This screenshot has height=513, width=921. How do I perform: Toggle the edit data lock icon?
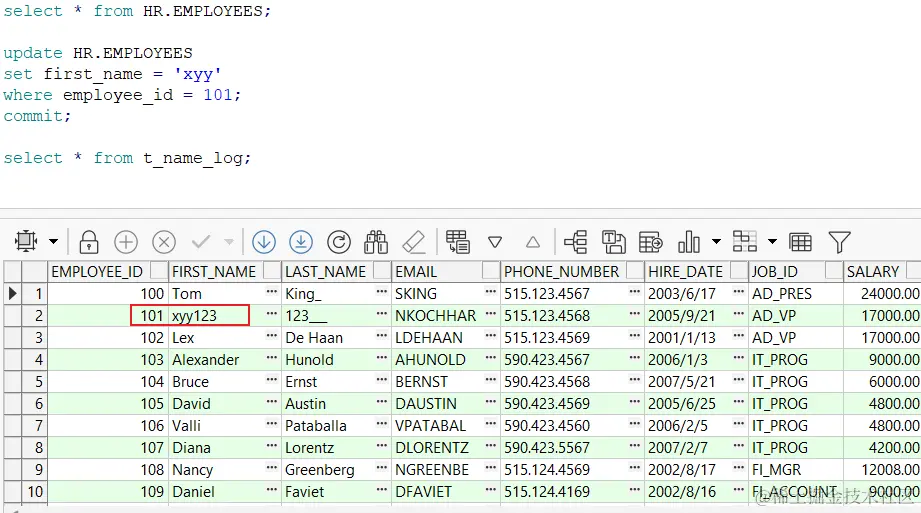(x=89, y=242)
